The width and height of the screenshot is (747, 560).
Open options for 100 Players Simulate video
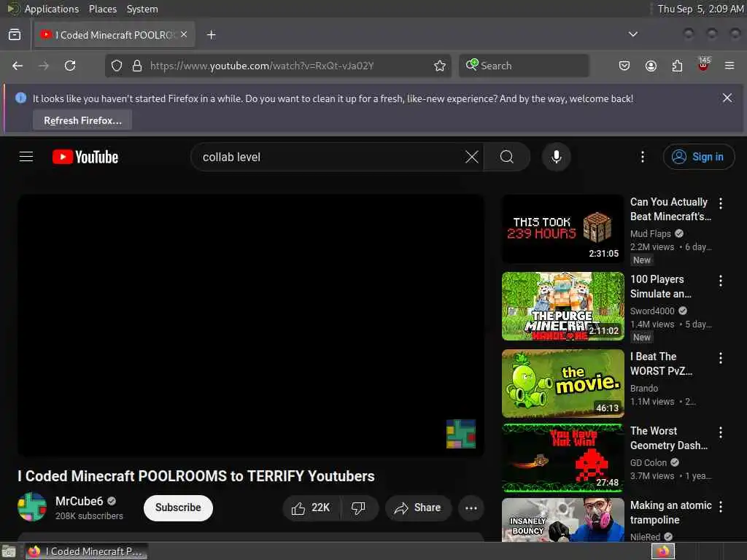pos(720,281)
